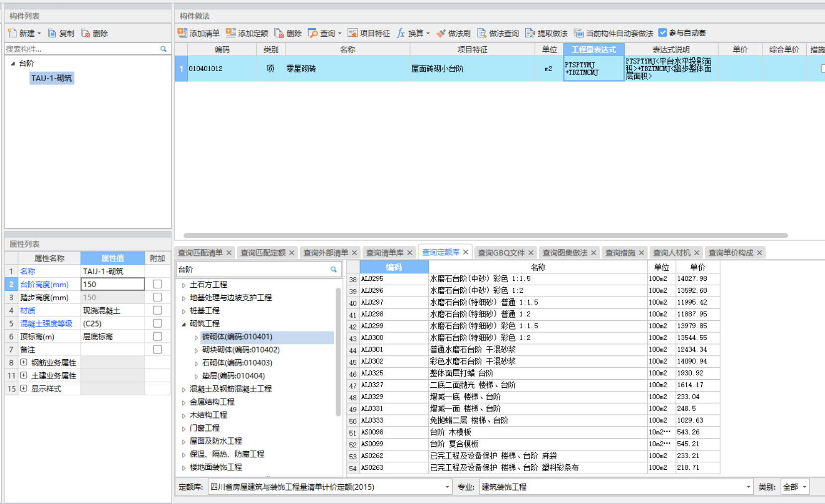
Task: Close the 查询人材机 tab
Action: point(697,252)
